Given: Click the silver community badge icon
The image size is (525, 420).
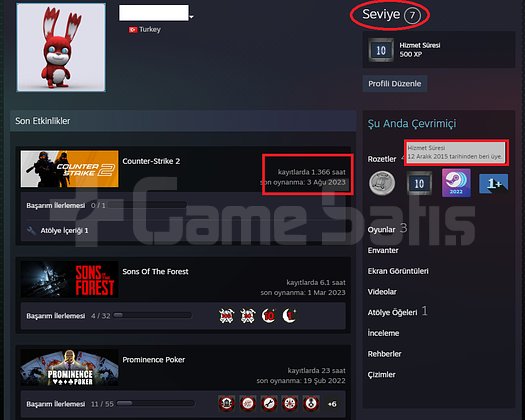Looking at the screenshot, I should [x=382, y=183].
